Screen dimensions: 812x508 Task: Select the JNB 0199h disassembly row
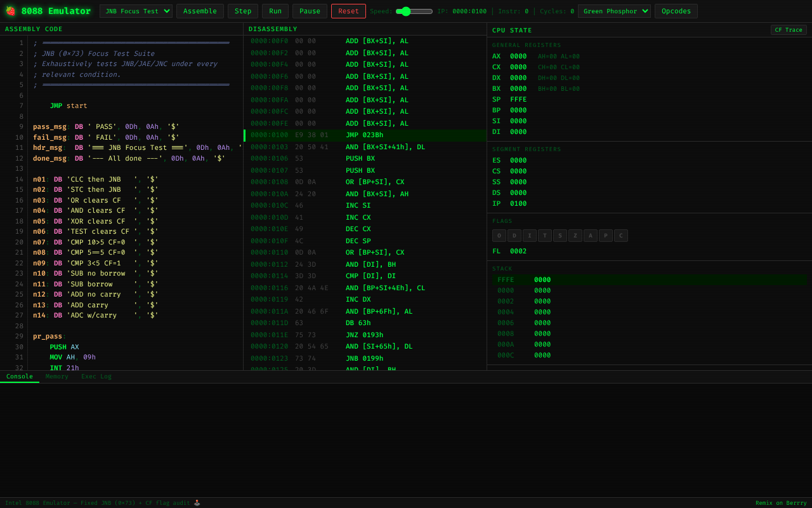365,358
